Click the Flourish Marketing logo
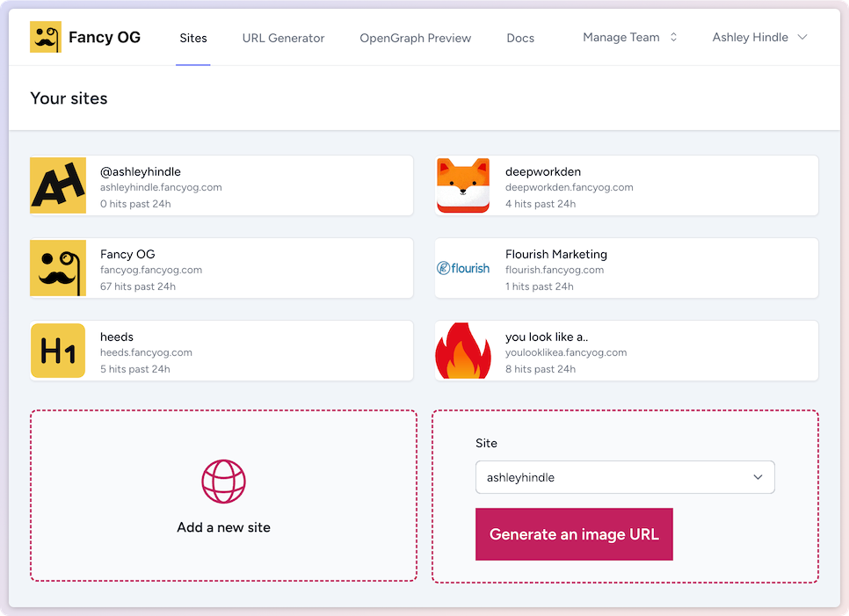 pyautogui.click(x=463, y=268)
